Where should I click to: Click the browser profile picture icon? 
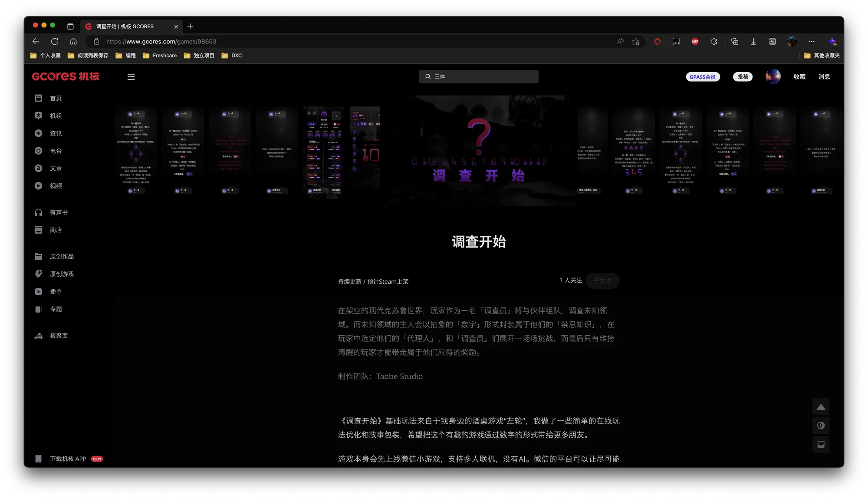(x=792, y=41)
